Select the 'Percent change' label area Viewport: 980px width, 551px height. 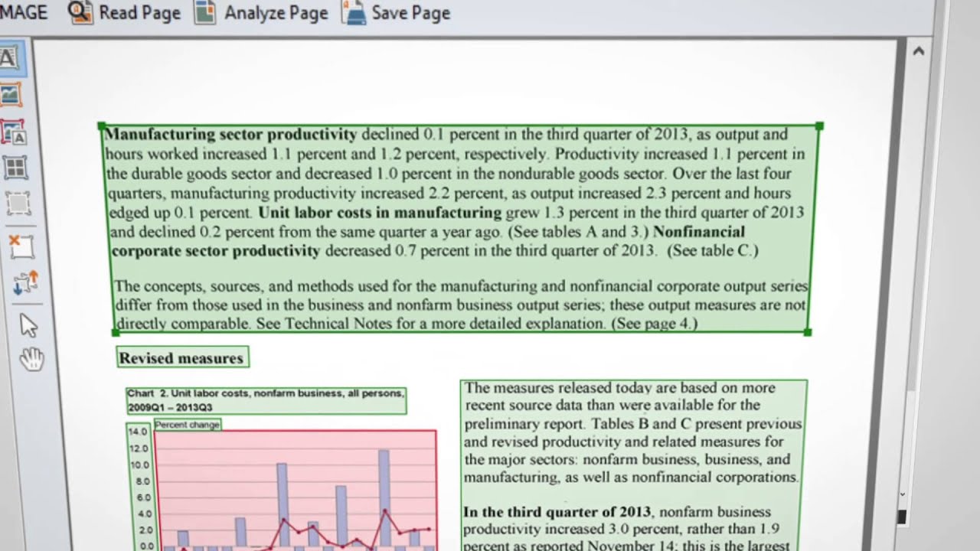188,424
